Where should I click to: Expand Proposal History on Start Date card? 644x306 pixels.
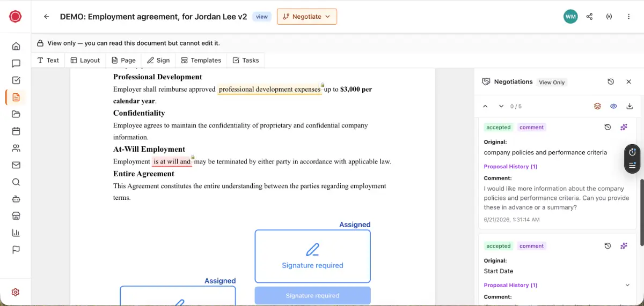627,285
